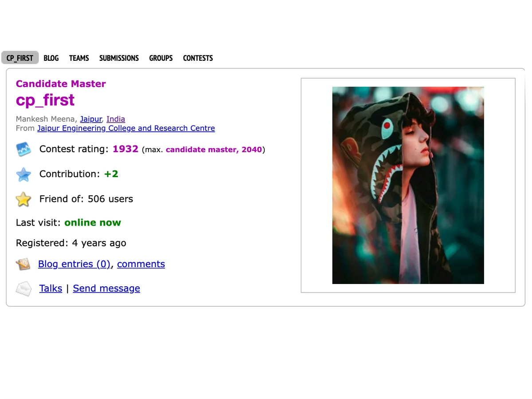View the user's comments link
The image size is (532, 399).
(x=141, y=264)
